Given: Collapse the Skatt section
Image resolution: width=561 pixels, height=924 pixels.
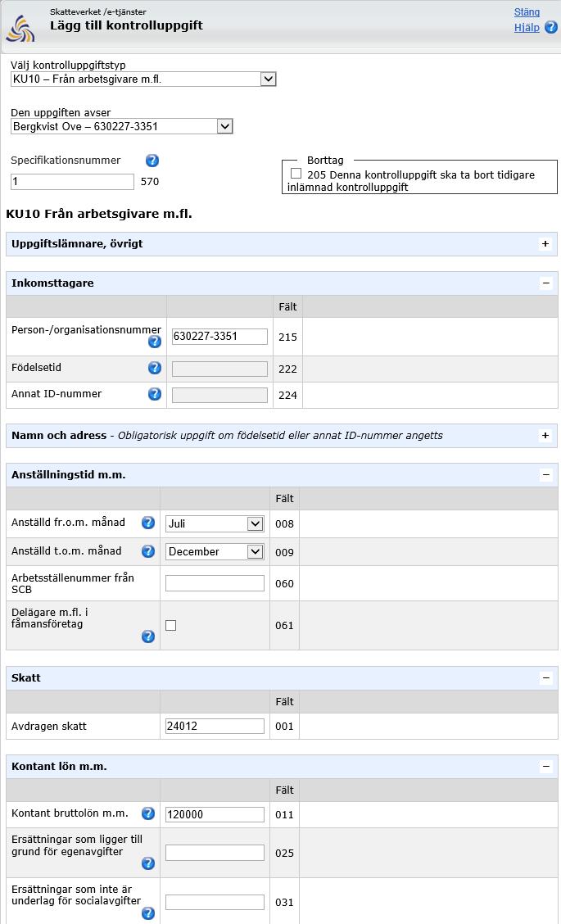Looking at the screenshot, I should click(x=545, y=678).
